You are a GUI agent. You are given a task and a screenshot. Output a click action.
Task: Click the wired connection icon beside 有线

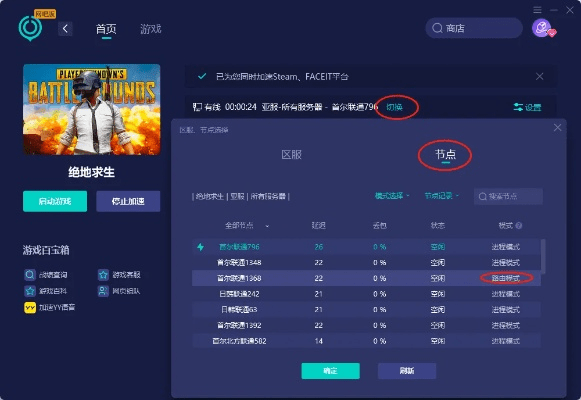coord(197,107)
